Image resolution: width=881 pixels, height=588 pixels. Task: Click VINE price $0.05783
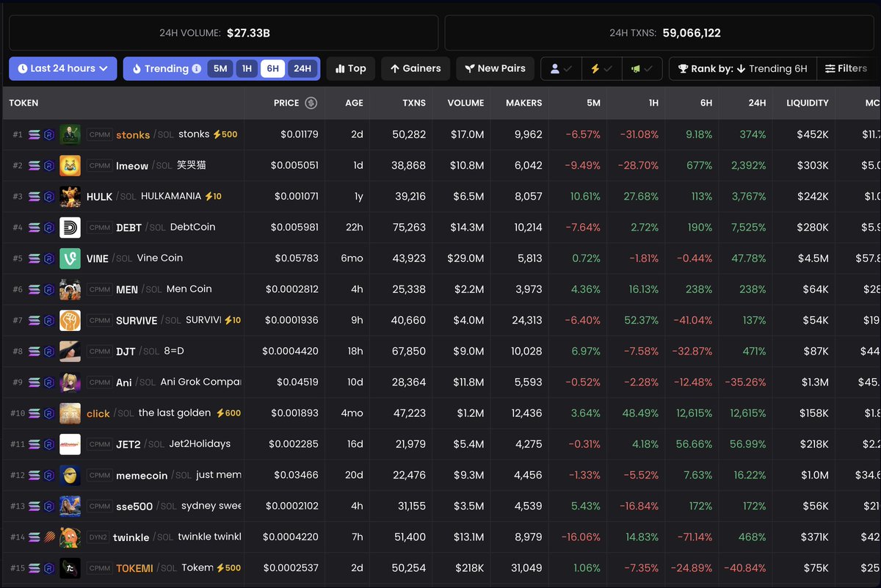(297, 258)
